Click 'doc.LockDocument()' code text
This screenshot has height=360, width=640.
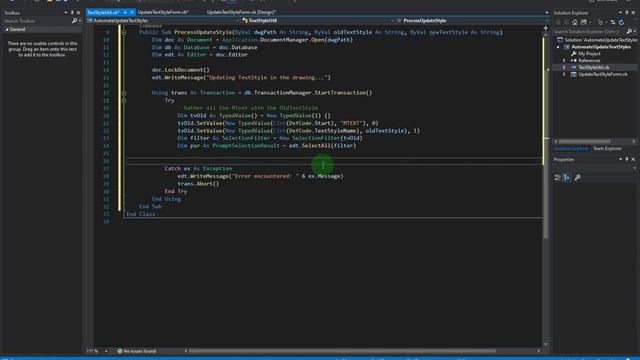(180, 70)
